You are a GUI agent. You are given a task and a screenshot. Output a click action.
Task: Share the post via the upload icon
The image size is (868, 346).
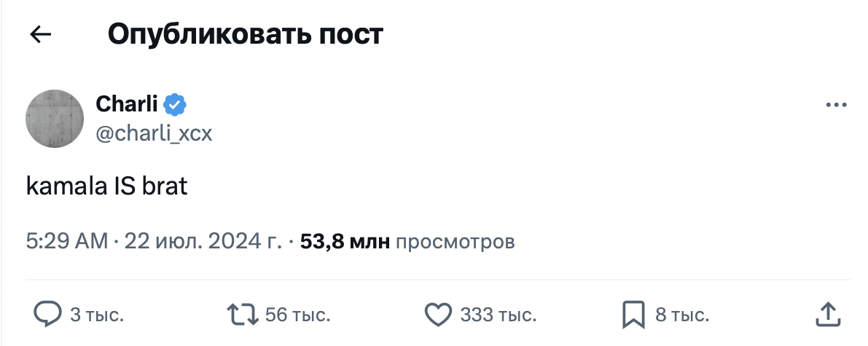pyautogui.click(x=828, y=315)
